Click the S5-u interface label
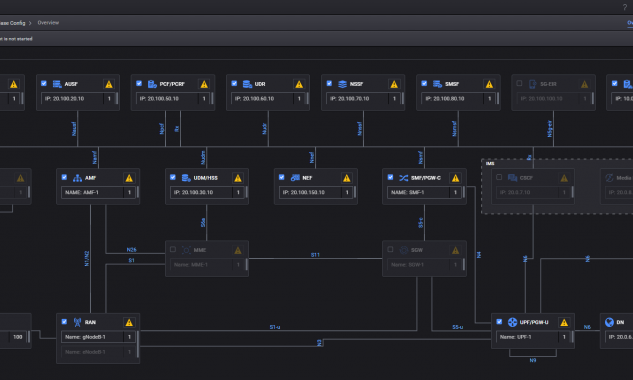Screen dimensions: 633x380 point(457,327)
